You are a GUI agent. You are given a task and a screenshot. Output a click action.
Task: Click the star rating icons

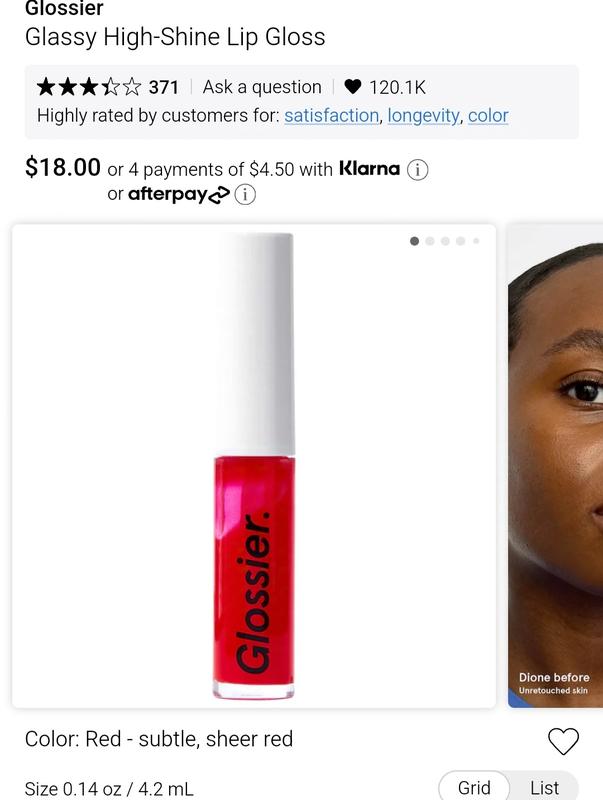click(89, 87)
